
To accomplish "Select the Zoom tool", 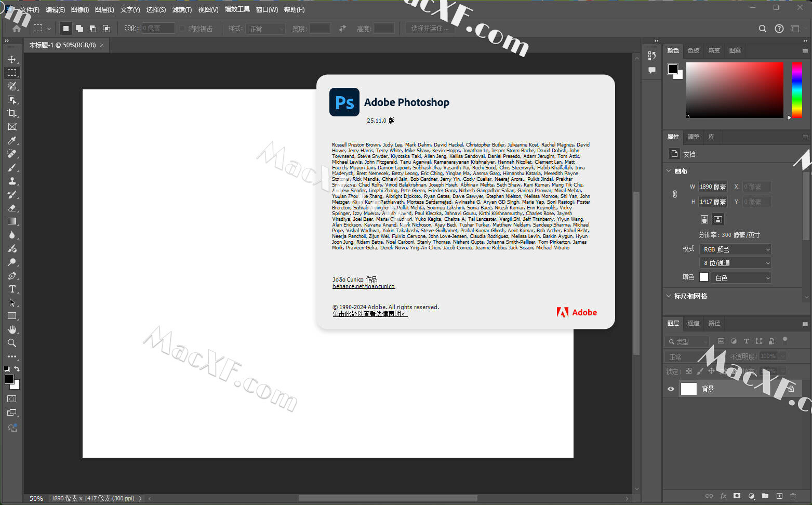I will [12, 343].
